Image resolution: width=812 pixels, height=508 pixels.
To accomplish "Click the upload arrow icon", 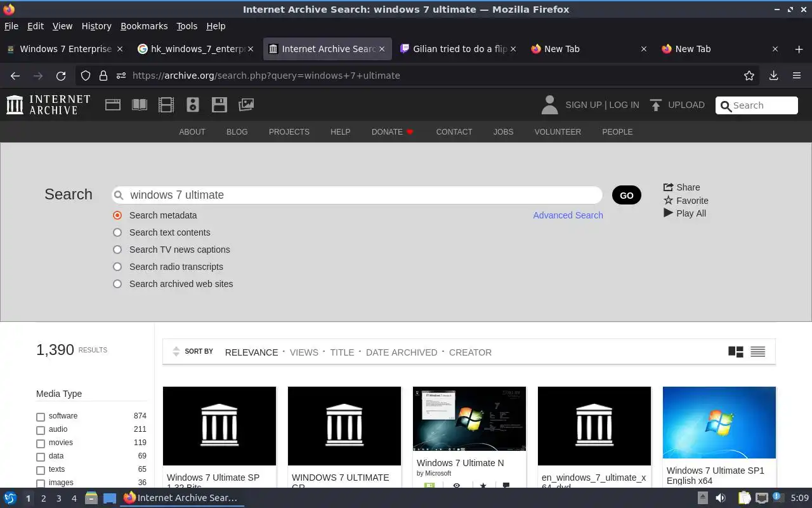I will point(656,105).
